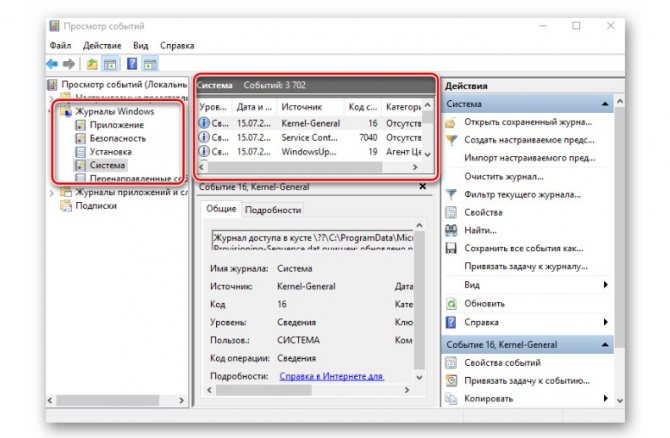This screenshot has height=438, width=670.
Task: Click info icon of Kernel-General event row
Action: pyautogui.click(x=204, y=123)
